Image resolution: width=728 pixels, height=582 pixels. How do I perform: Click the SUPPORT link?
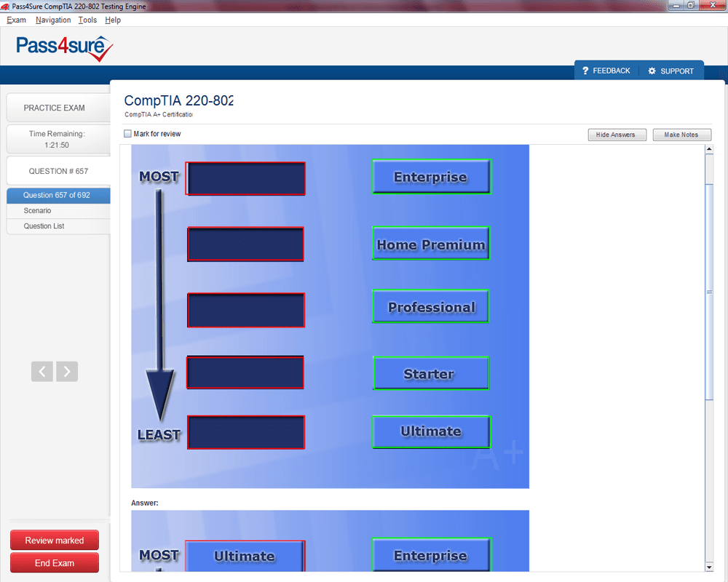pos(677,71)
